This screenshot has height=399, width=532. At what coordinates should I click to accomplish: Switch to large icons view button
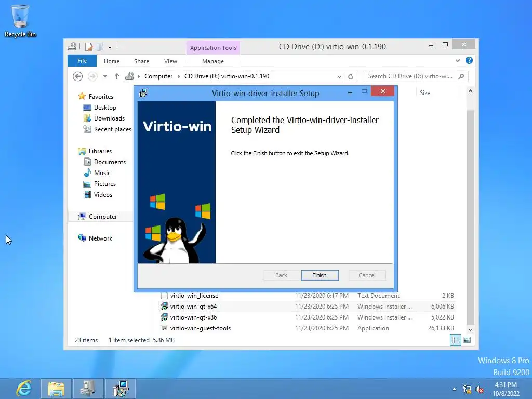[467, 340]
